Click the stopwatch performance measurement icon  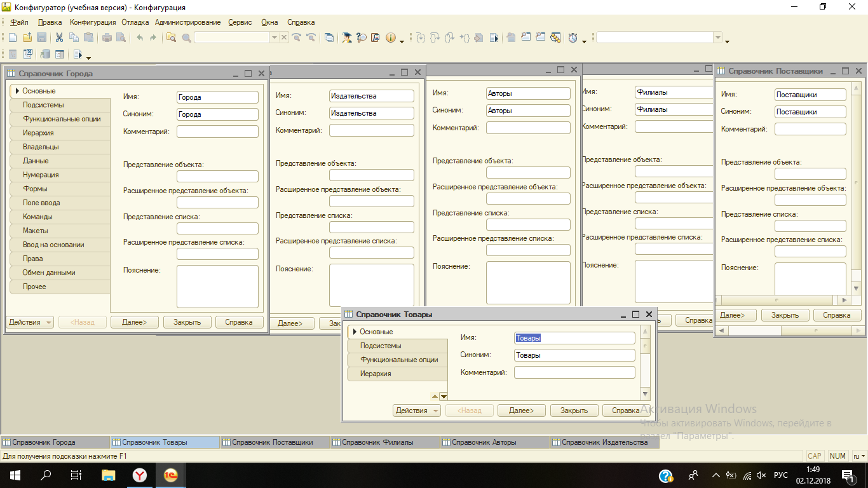tap(573, 38)
